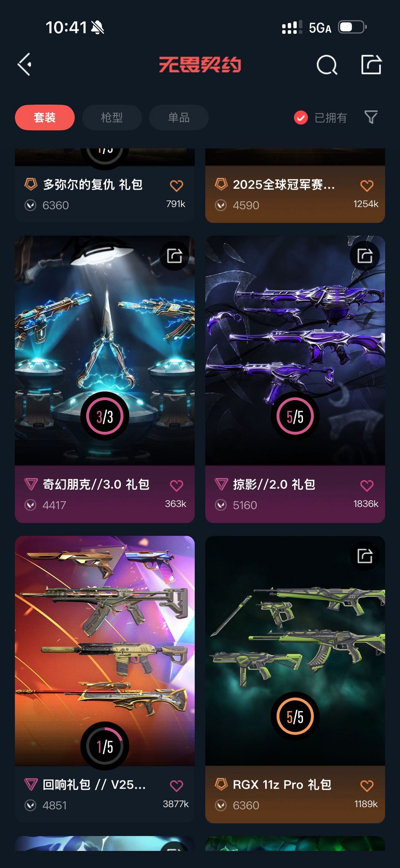Image resolution: width=400 pixels, height=868 pixels.
Task: Like the 奇幻朋克//3.0 礼包 heart
Action: pos(176,485)
